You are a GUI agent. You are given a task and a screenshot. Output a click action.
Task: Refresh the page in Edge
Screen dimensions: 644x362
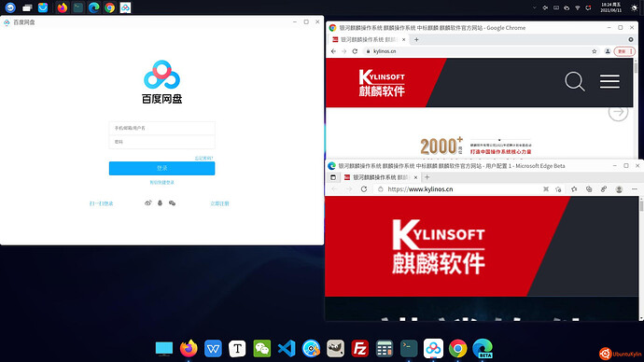click(x=364, y=189)
